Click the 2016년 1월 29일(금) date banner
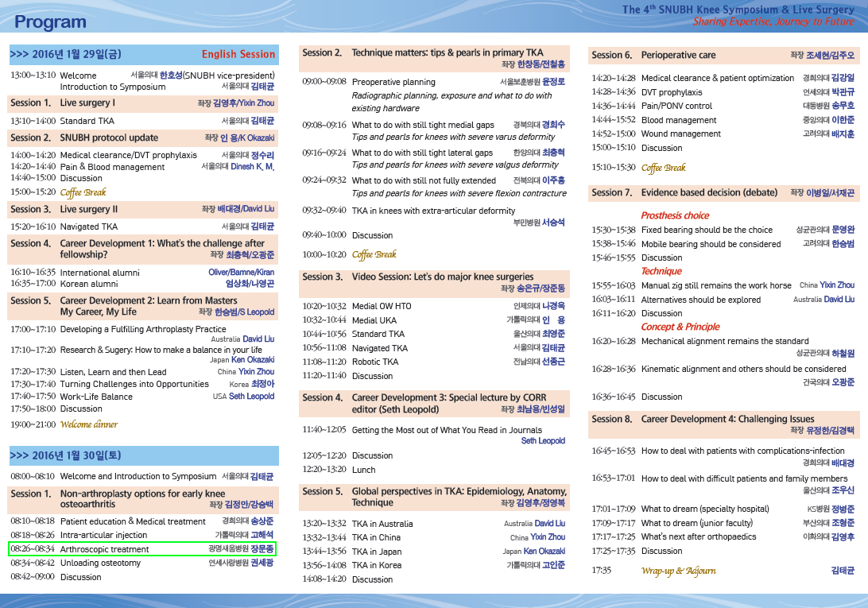This screenshot has width=868, height=608. [x=144, y=54]
